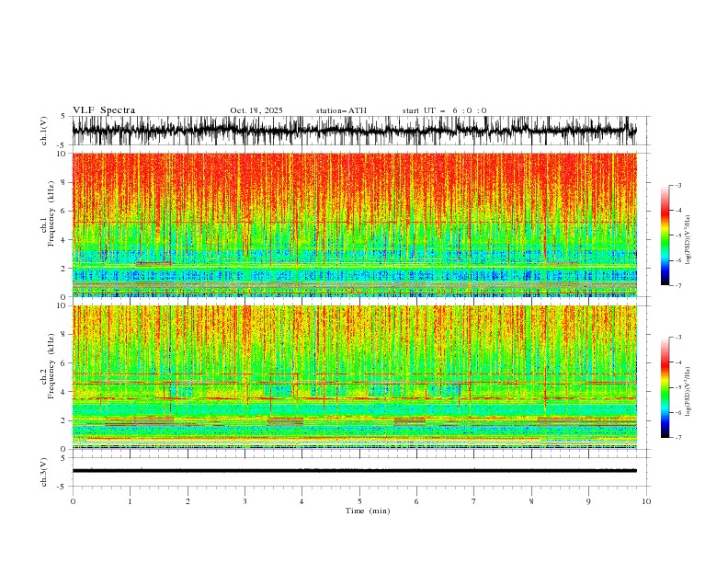This screenshot has height=563, width=728.
Task: Click time axis tick label '3'
Action: 245,501
